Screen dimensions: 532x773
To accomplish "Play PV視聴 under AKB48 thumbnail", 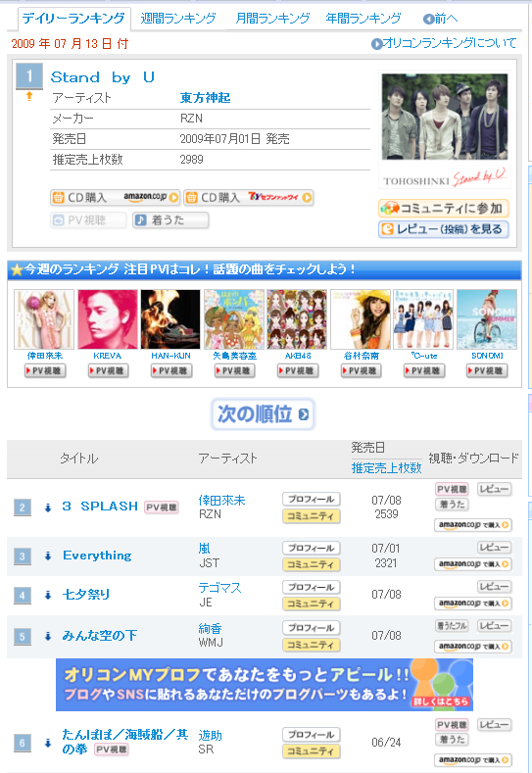I will tap(298, 370).
